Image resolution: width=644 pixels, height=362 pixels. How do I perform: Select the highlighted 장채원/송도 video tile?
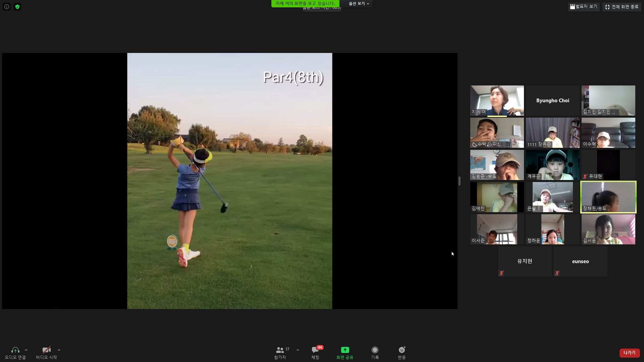[608, 197]
